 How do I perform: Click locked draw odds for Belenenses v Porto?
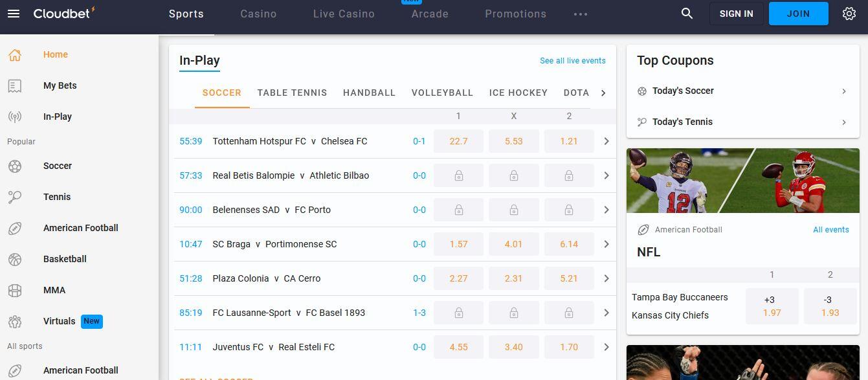(x=514, y=210)
